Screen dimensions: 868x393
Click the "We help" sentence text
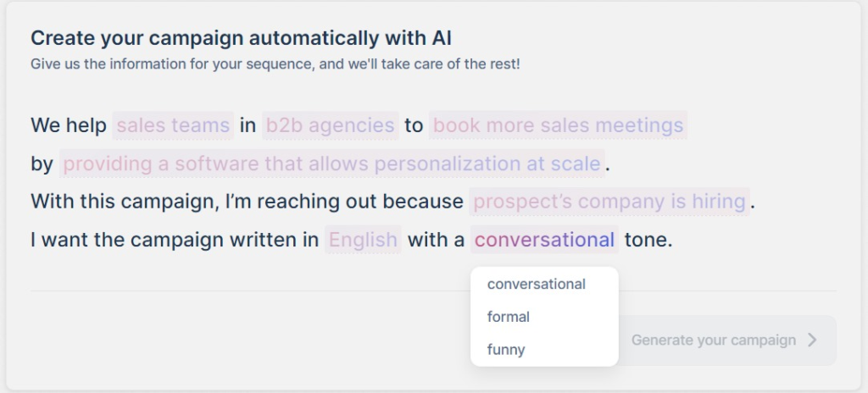click(x=68, y=126)
